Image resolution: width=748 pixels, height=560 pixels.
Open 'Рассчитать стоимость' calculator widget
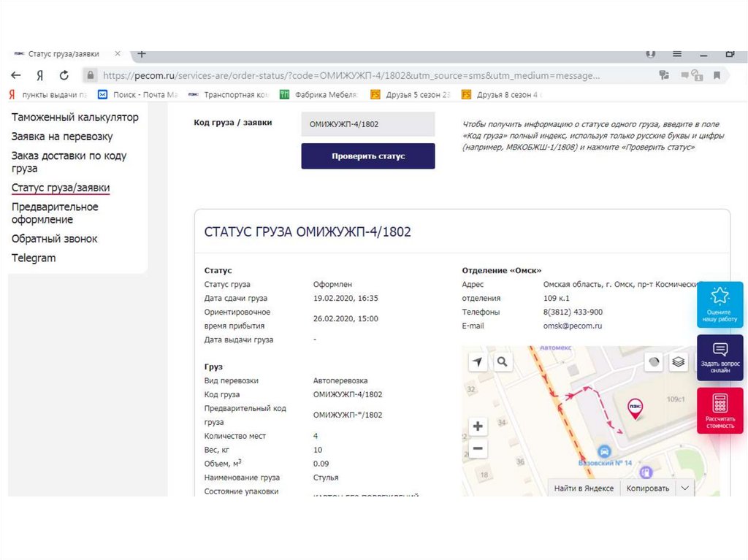pos(720,411)
